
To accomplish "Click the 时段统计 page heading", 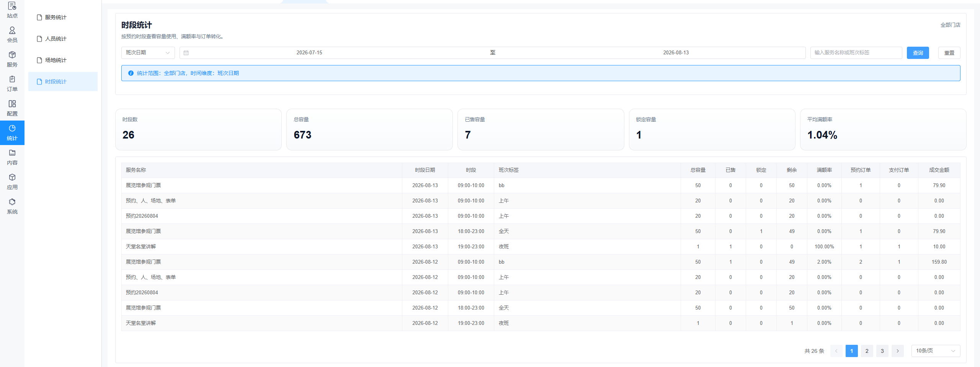I will point(137,25).
